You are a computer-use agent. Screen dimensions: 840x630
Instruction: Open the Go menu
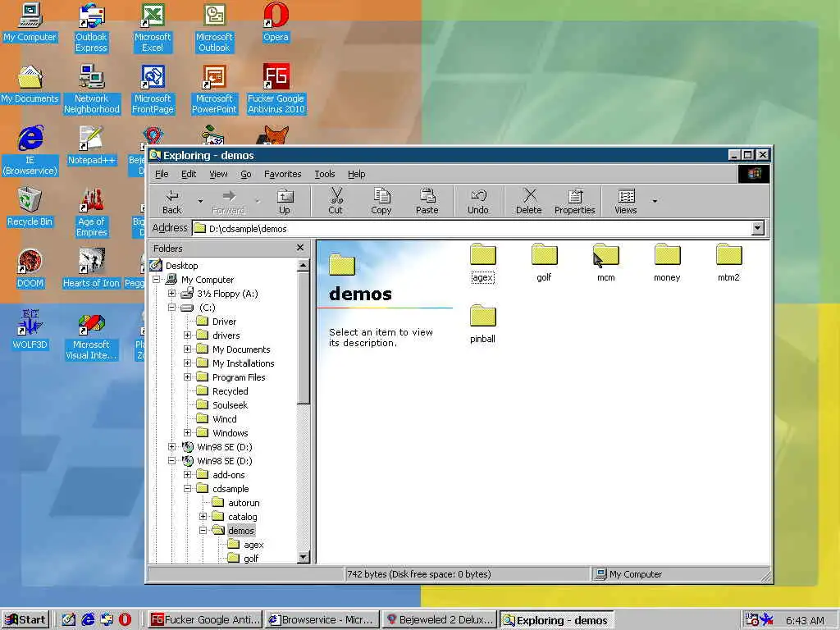coord(246,174)
